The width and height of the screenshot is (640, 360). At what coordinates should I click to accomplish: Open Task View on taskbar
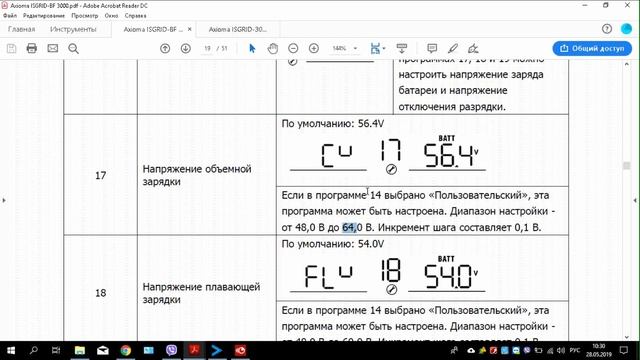point(56,351)
